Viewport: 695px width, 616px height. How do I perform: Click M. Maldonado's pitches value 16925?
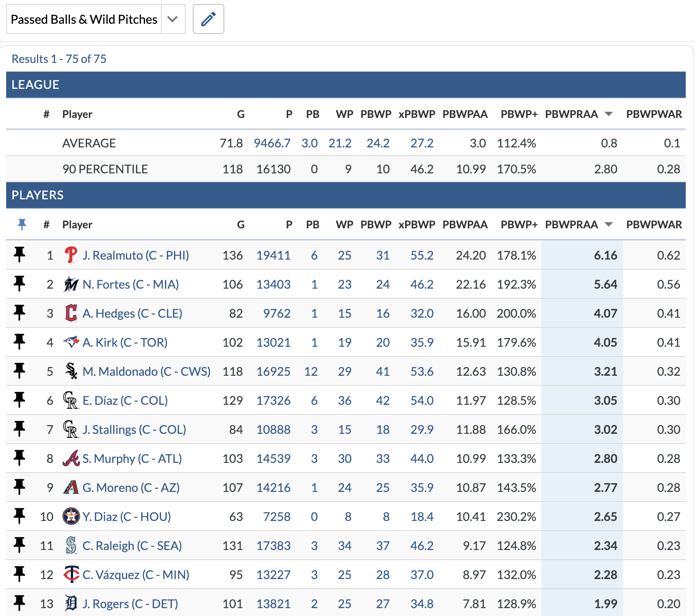click(x=273, y=371)
